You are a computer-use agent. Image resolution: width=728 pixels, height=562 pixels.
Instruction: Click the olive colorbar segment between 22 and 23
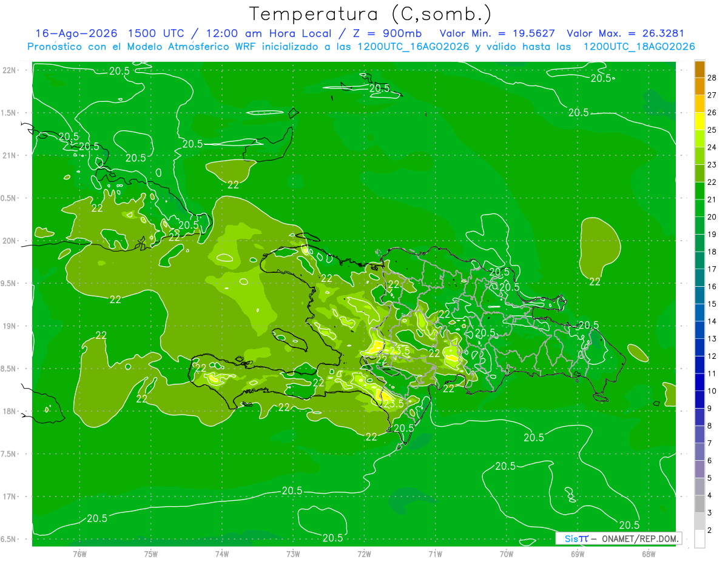tap(699, 173)
